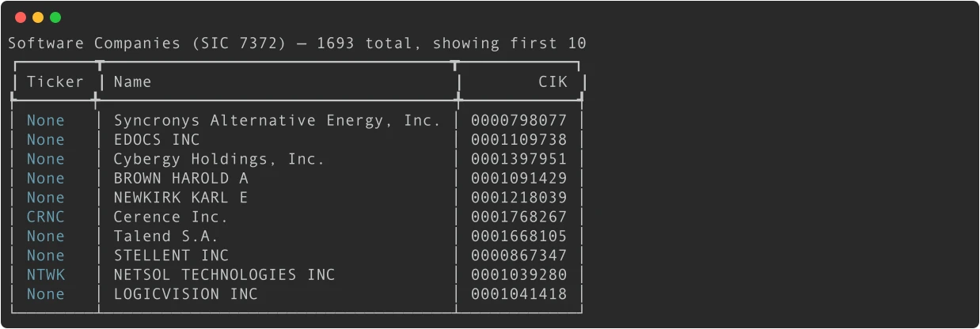Select the EDOCS INC name
The image size is (980, 329).
click(157, 140)
